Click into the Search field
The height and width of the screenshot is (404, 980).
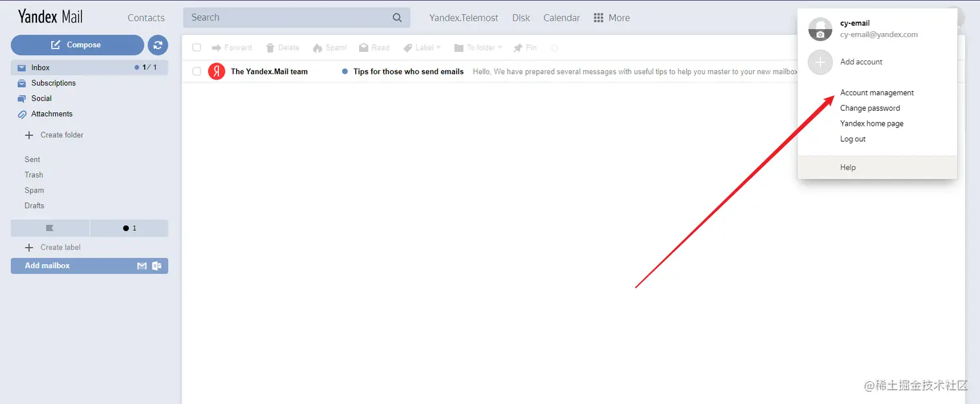[x=296, y=18]
